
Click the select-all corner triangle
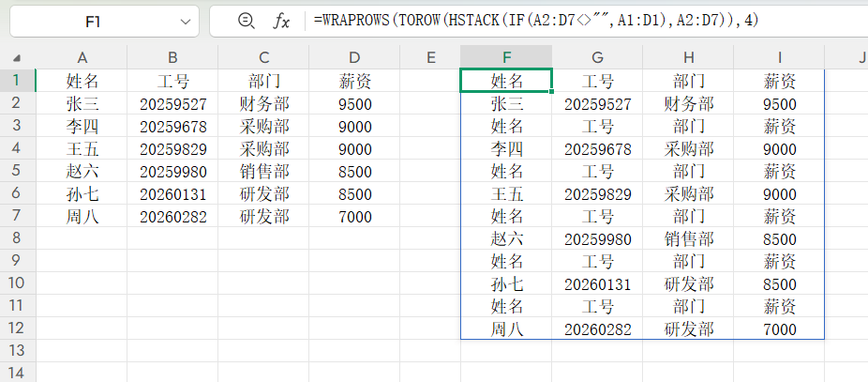18,58
